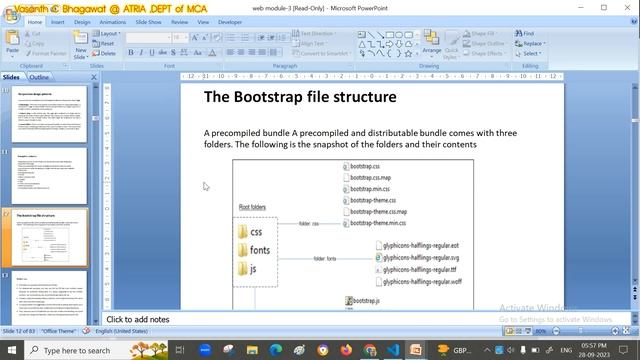This screenshot has height=360, width=640.
Task: Open the Quick Styles gallery
Action: (x=451, y=45)
